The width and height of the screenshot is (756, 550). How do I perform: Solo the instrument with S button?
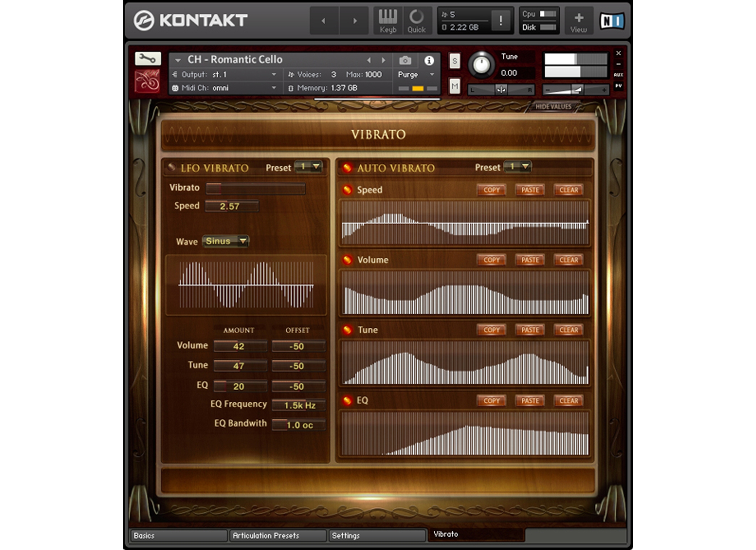[454, 61]
